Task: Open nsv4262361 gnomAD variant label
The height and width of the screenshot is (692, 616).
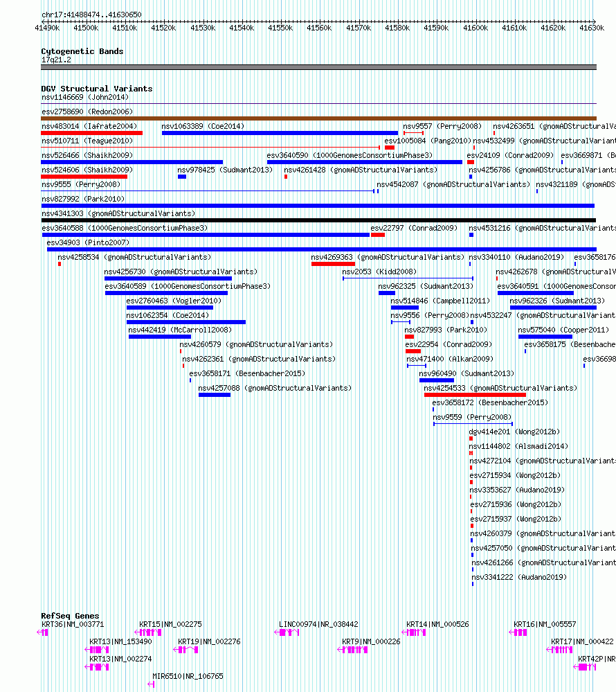Action: (x=259, y=360)
